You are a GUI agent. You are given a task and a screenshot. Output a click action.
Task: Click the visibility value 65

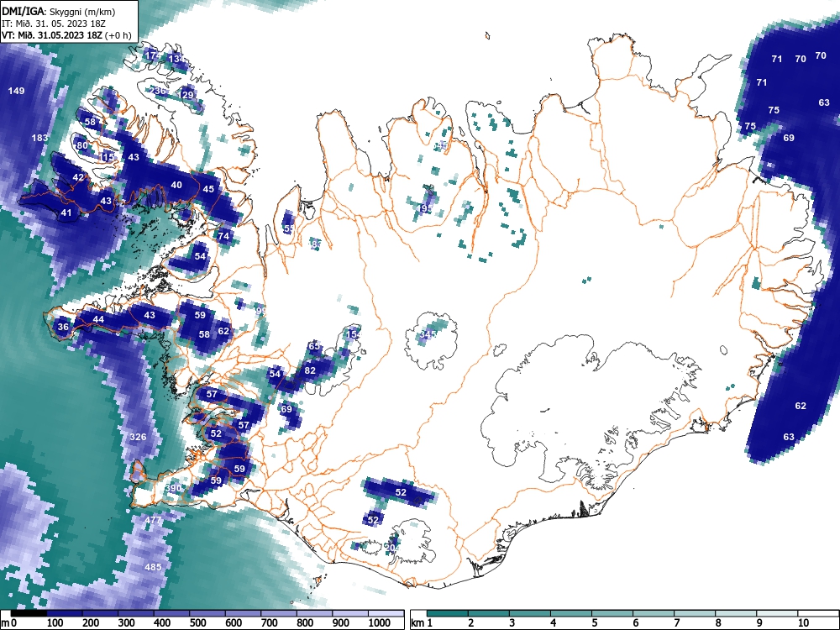point(314,345)
